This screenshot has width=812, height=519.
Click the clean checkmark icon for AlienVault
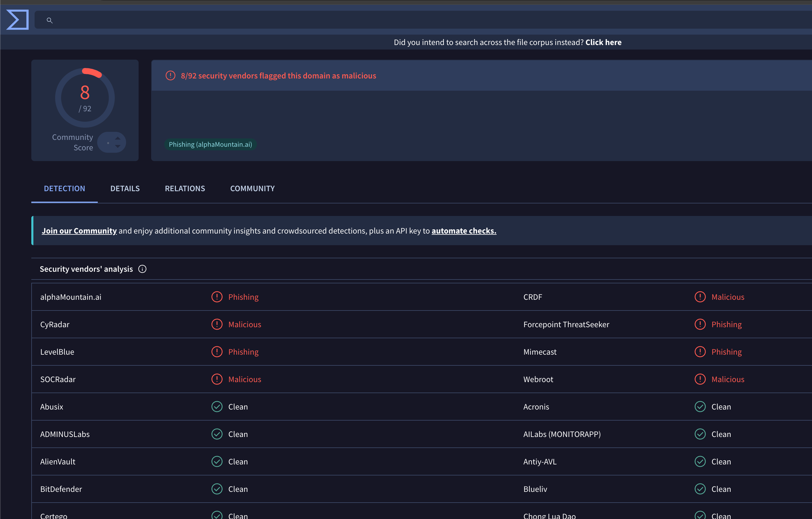(x=217, y=462)
